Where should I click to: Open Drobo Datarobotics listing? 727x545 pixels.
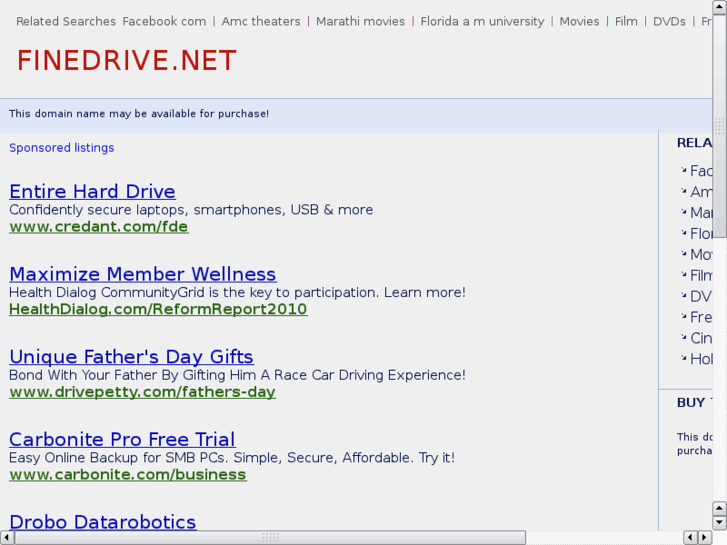pos(103,522)
